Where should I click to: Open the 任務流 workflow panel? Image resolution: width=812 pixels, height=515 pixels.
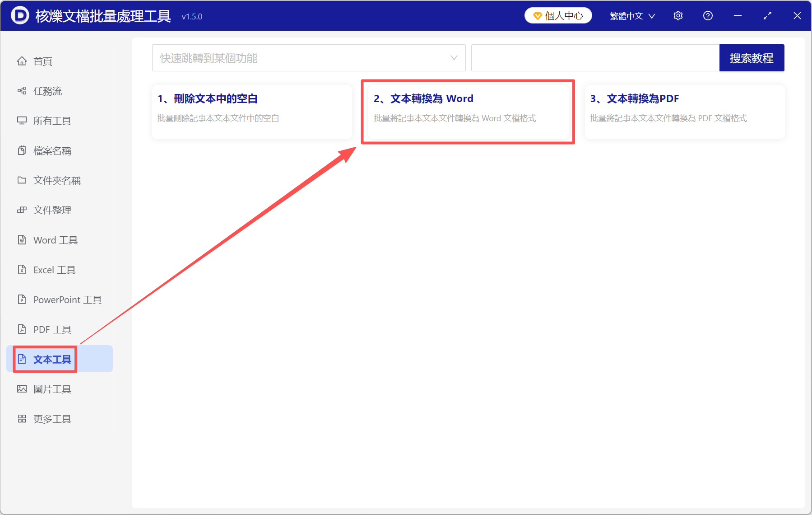tap(48, 91)
